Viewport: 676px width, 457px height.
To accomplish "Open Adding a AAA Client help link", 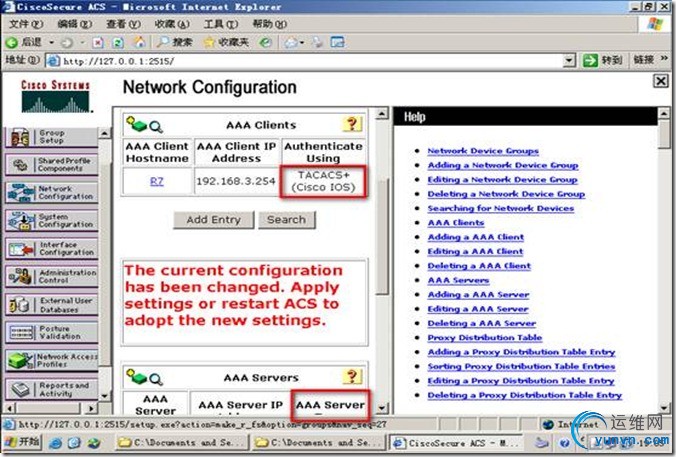I will (x=476, y=237).
